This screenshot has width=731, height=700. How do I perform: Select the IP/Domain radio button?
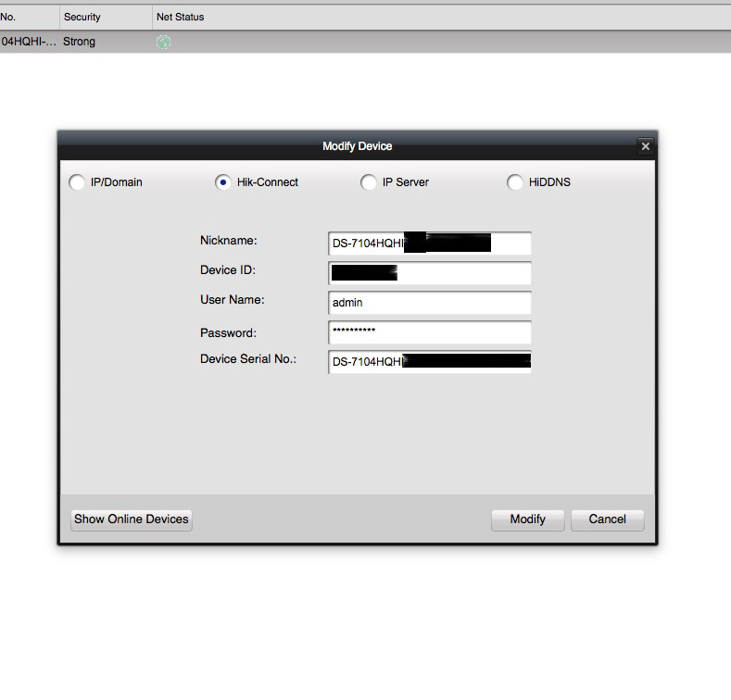coord(77,182)
